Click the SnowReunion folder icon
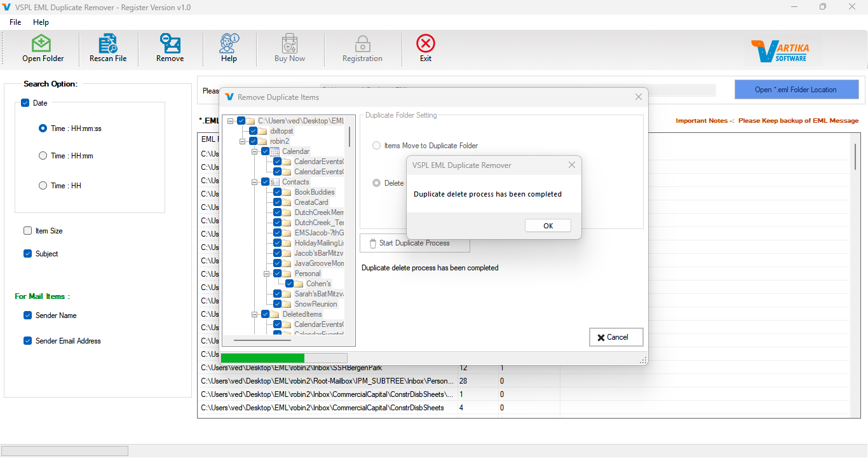 (287, 304)
